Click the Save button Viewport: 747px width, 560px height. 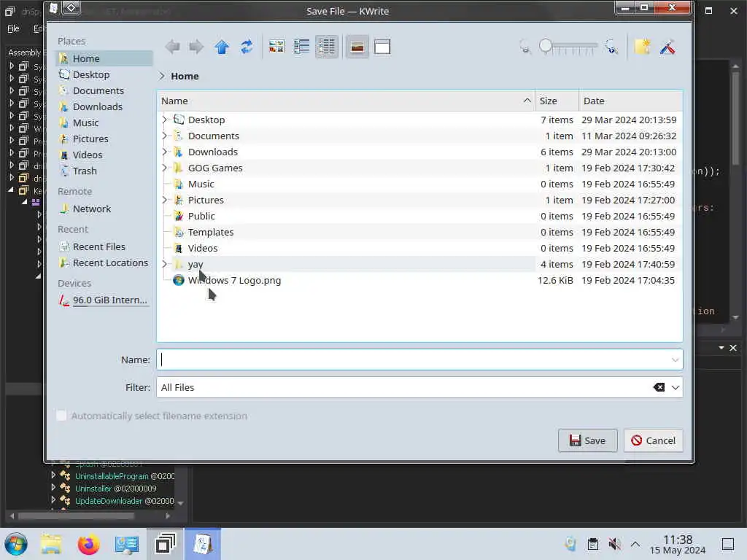click(587, 440)
